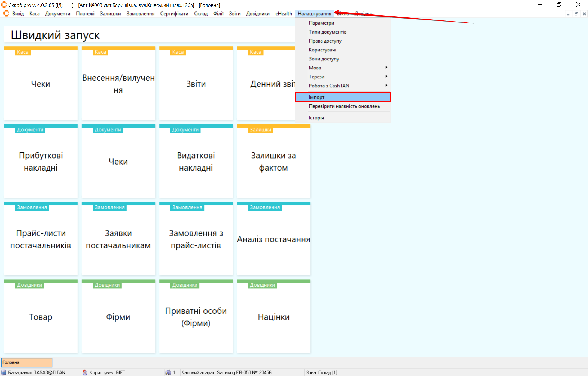Open the Довідники menu in menu bar
The image size is (588, 376).
tap(258, 14)
